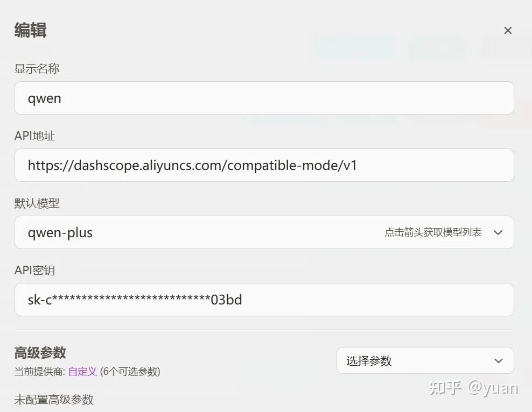Click the chevron inside 选择参数 box

[498, 361]
